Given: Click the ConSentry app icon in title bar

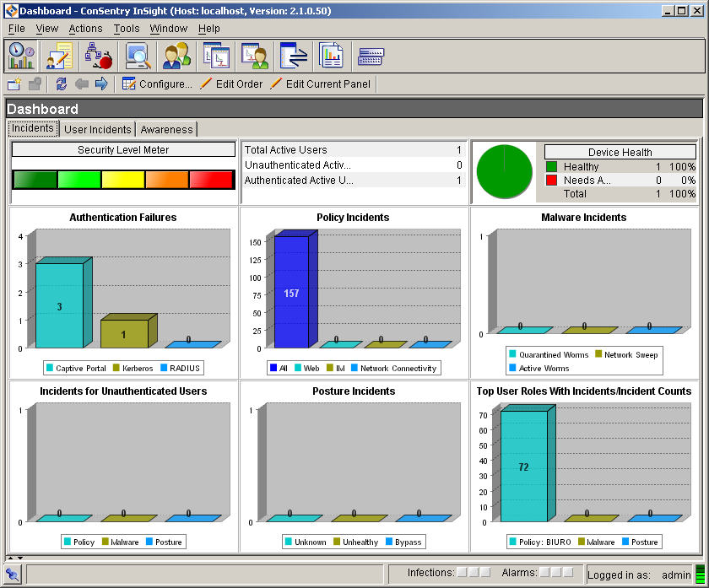Looking at the screenshot, I should tap(11, 11).
